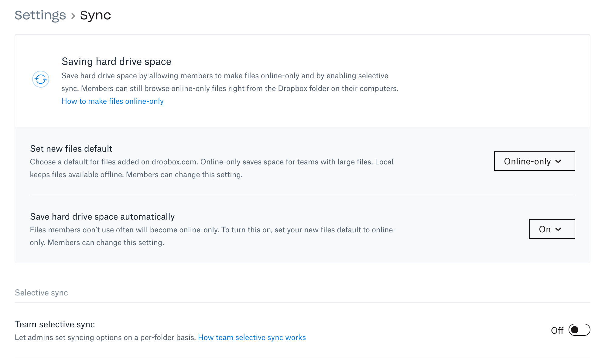Viewport: 605px width, 364px height.
Task: Select the 'Selective sync' section header
Action: [41, 293]
